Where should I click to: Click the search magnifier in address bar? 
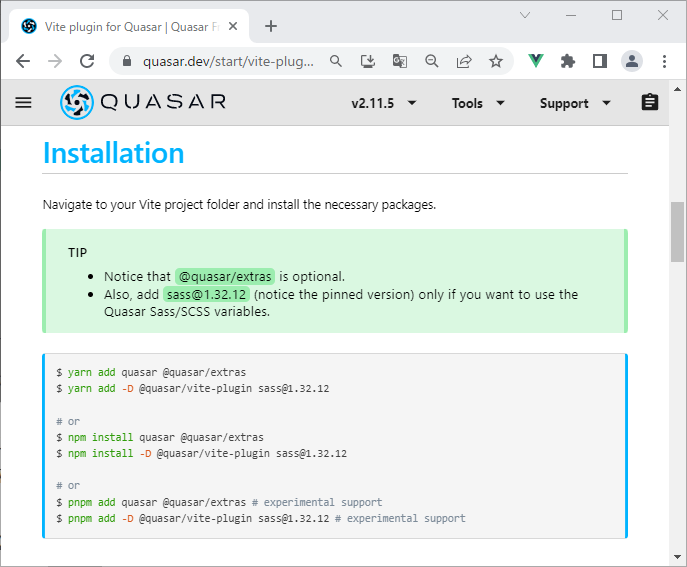pos(336,61)
